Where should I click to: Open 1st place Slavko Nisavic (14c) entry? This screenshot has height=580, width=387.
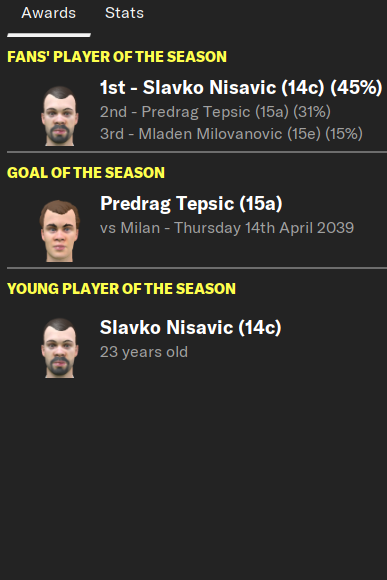click(x=241, y=88)
